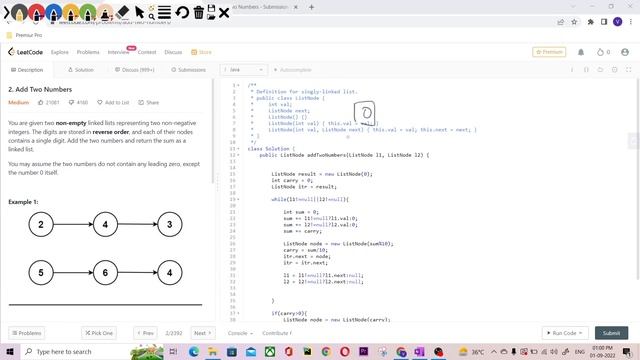This screenshot has height=360, width=640.
Task: Collapse the code fold arrow at line 11
Action: point(238,149)
